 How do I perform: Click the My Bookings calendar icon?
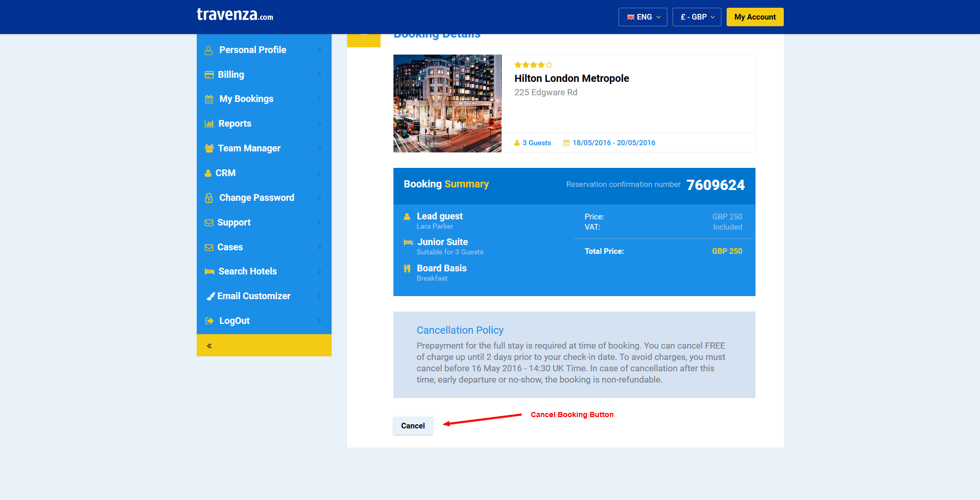[209, 99]
